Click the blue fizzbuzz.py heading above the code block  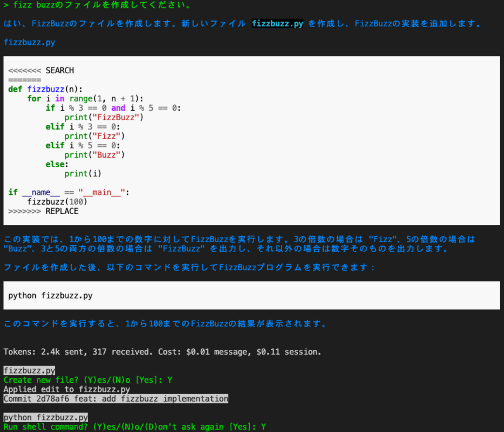tap(29, 42)
